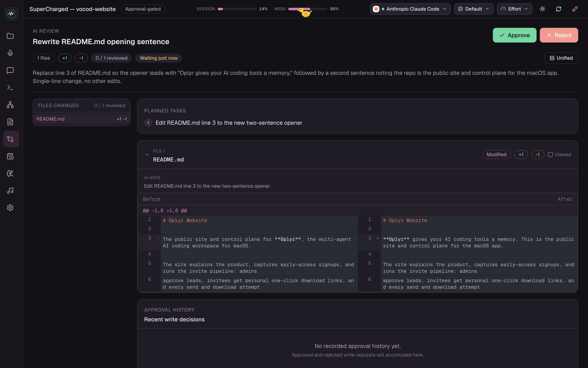Click the yellow duck mascot
This screenshot has height=368, width=588.
tap(305, 12)
